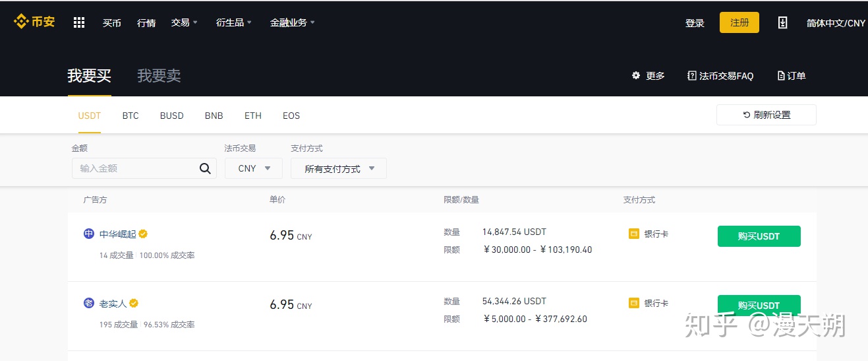Viewport: 868px width, 361px height.
Task: Open 订单 orders link
Action: 792,76
